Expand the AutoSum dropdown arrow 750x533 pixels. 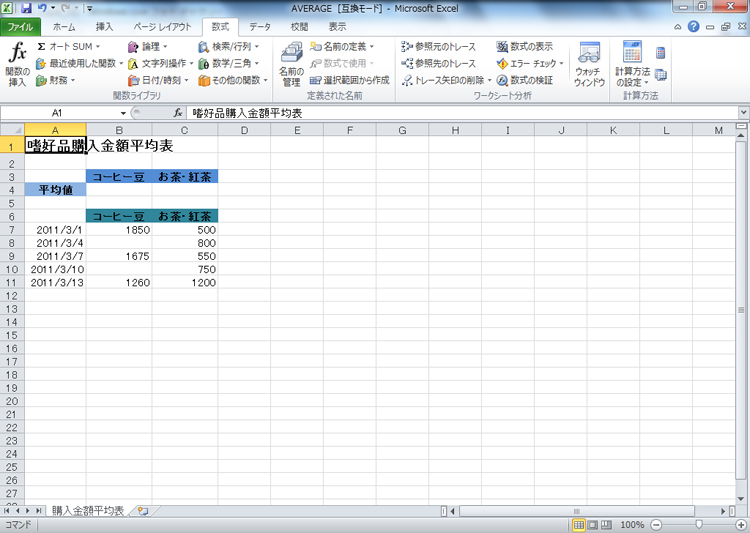(98, 46)
